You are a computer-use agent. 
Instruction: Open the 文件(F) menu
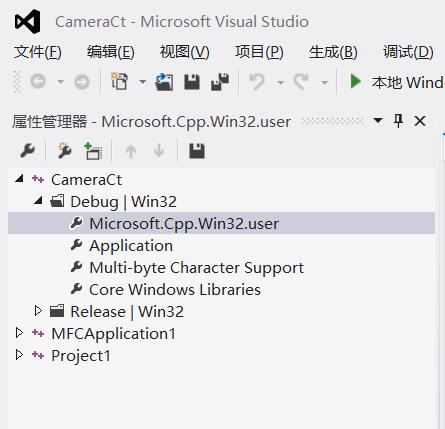(x=38, y=52)
